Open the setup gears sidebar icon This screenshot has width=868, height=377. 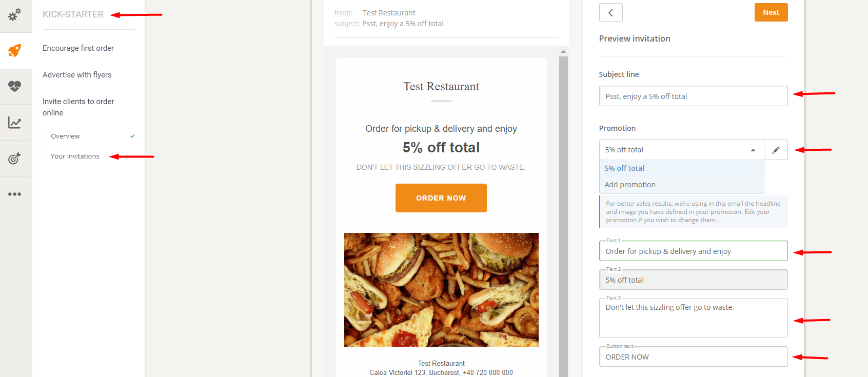tap(15, 15)
